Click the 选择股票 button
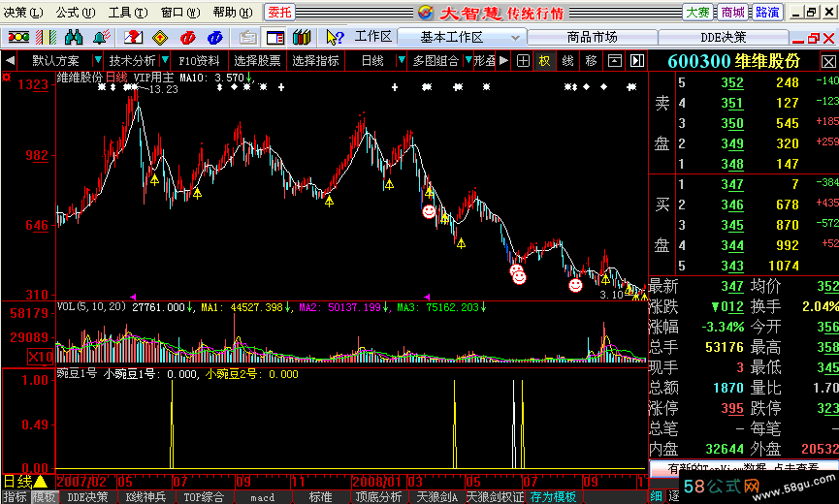Image resolution: width=839 pixels, height=504 pixels. (x=257, y=61)
